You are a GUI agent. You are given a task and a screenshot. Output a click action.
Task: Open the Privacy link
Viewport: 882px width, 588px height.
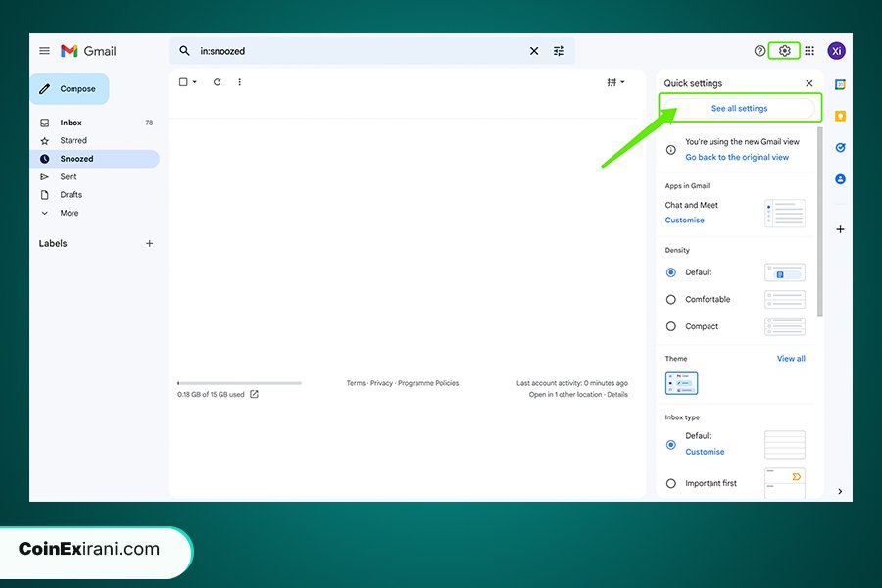381,383
